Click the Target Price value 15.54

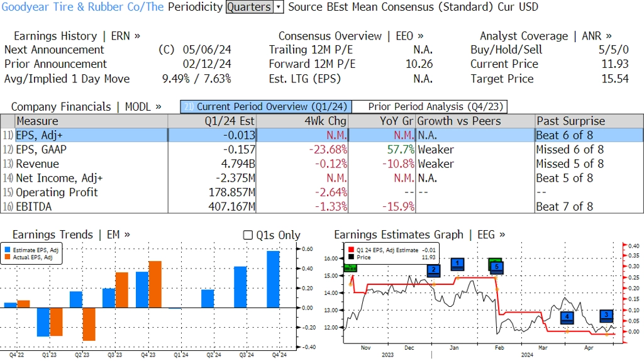click(x=615, y=79)
